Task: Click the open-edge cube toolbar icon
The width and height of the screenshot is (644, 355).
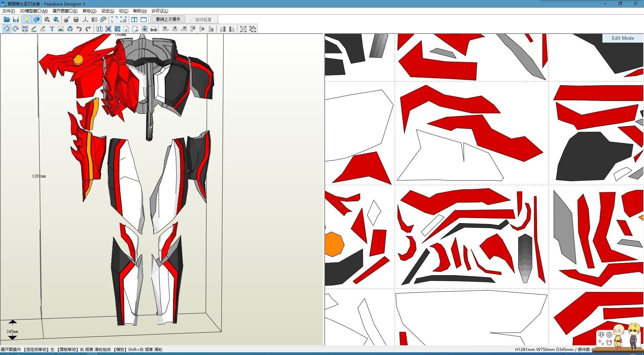Action: coord(67,19)
